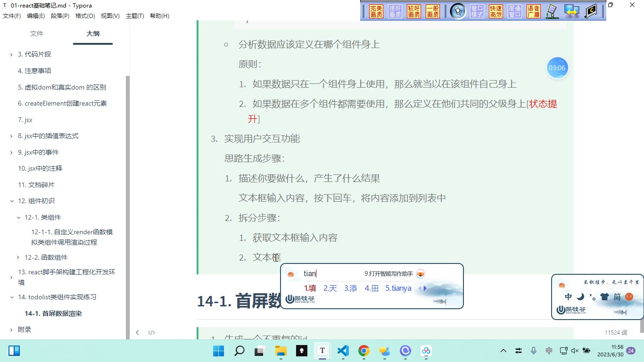This screenshot has width=644, height=362.
Task: Open Google Chrome from taskbar
Action: coord(363,351)
